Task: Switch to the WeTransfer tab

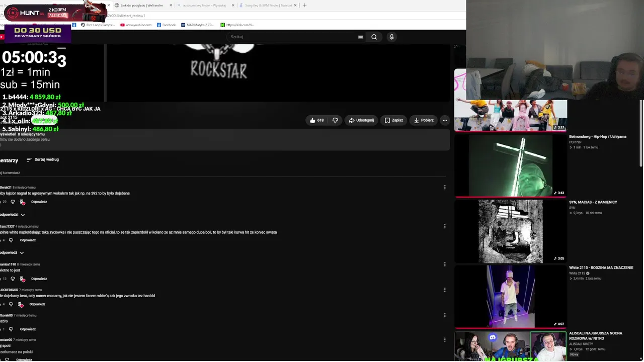Action: click(x=143, y=6)
